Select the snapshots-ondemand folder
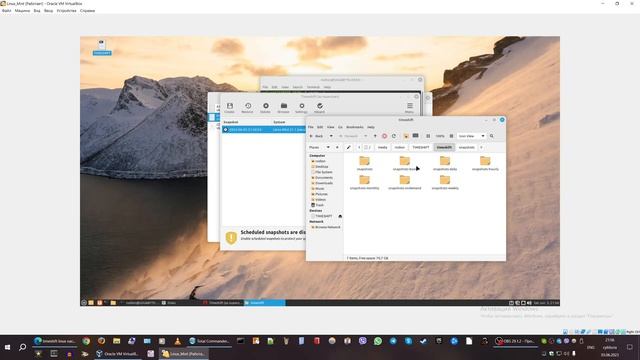The height and width of the screenshot is (360, 640). (404, 182)
